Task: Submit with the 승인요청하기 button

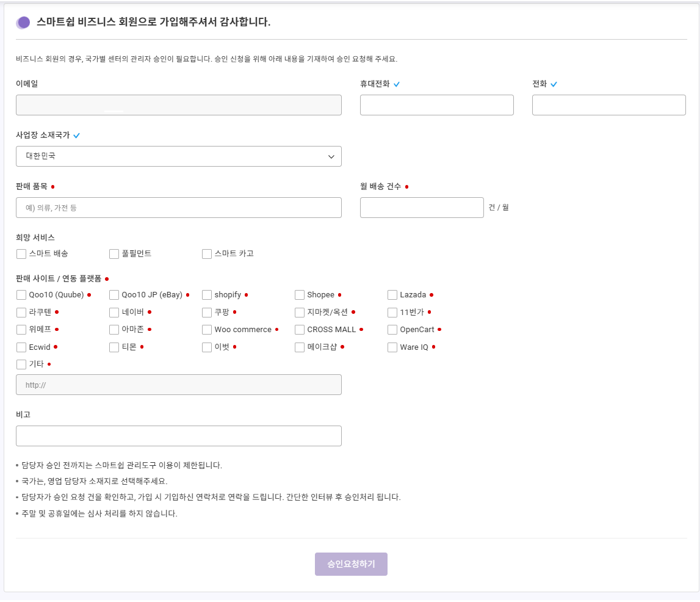Action: coord(351,564)
